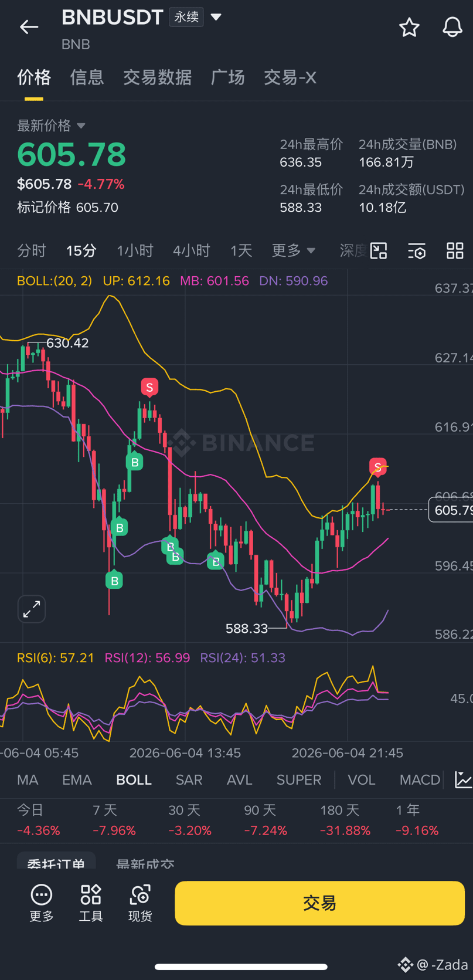Toggle VOL sub-indicator

point(361,780)
